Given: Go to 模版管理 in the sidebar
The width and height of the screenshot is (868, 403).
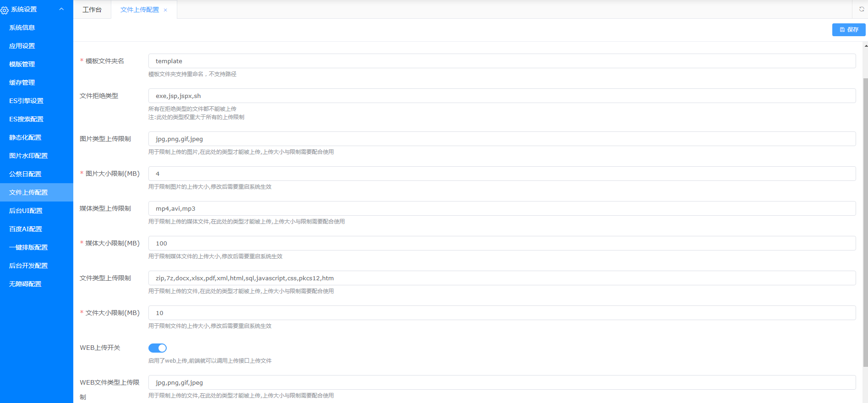Looking at the screenshot, I should coord(22,64).
